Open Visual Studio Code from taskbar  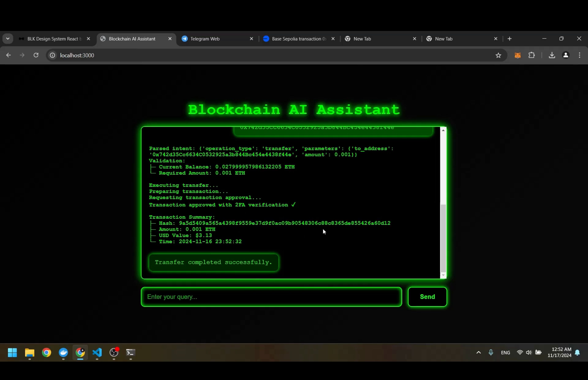coord(97,353)
